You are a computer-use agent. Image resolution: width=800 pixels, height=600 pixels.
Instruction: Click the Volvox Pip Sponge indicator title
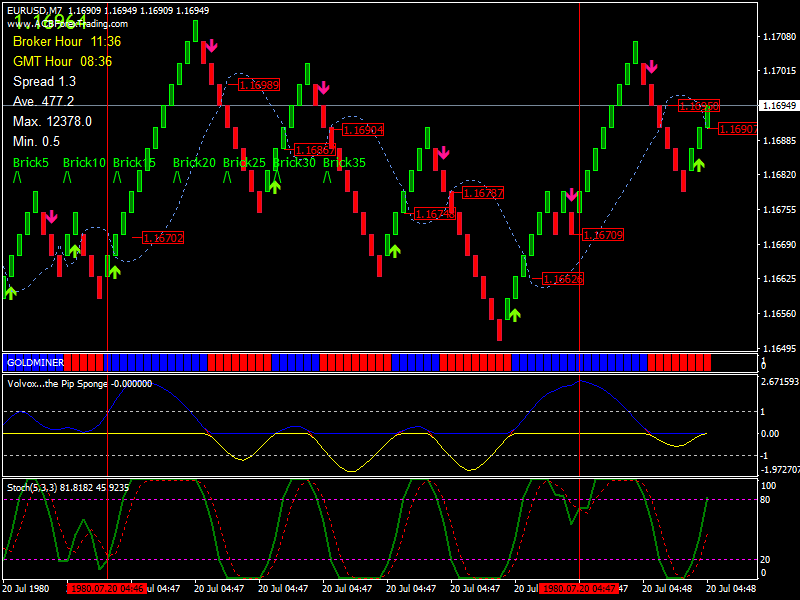[80, 383]
